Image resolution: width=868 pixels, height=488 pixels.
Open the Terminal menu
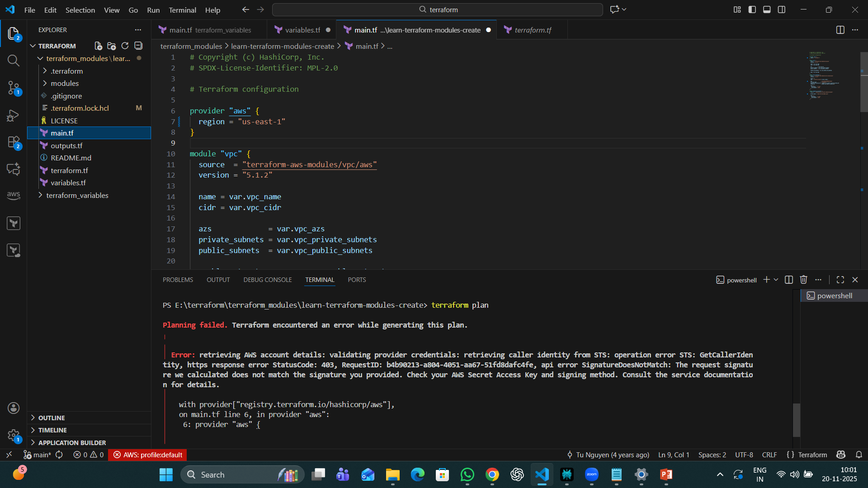(x=182, y=10)
